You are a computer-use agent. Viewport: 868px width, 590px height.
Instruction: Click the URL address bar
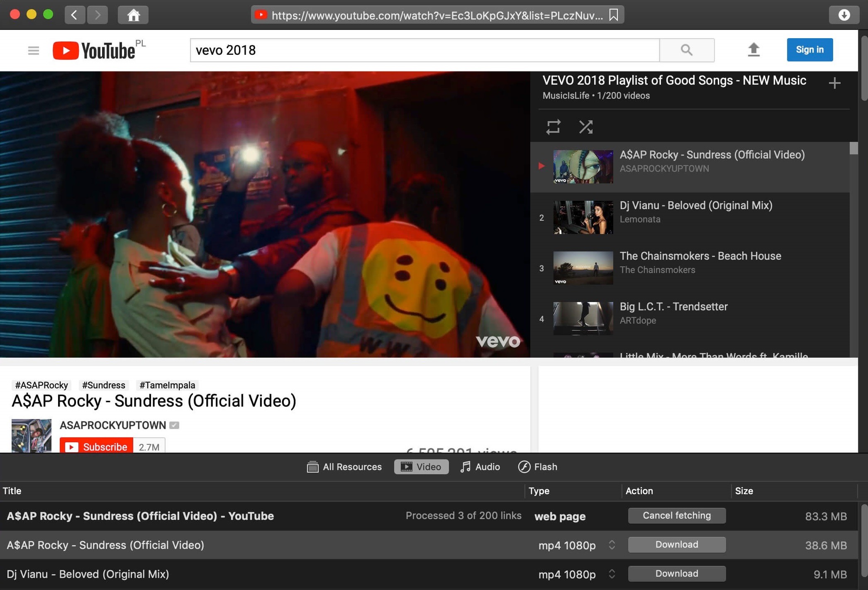click(x=437, y=15)
